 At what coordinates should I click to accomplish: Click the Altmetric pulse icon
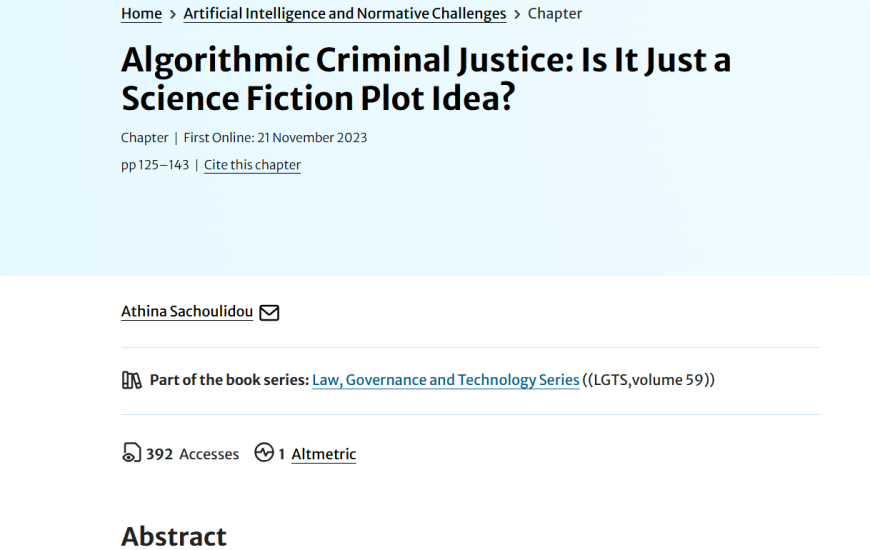[264, 453]
